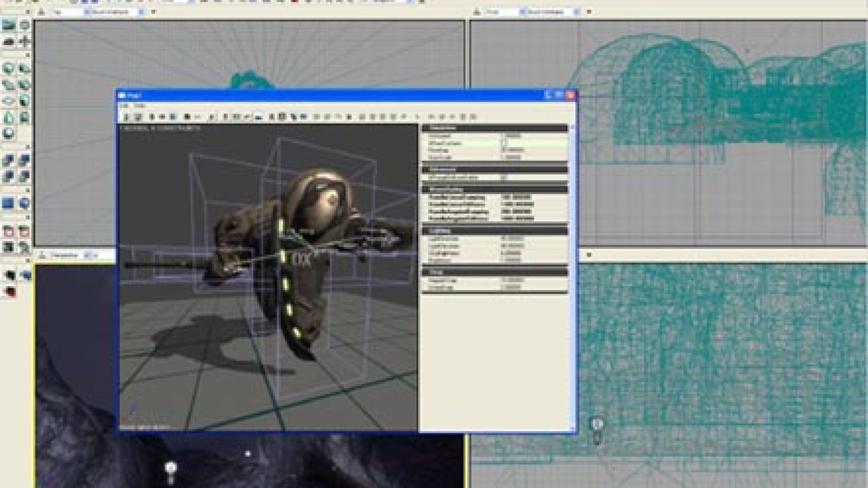Click the first icon in the PhAT toolbar

[x=127, y=117]
